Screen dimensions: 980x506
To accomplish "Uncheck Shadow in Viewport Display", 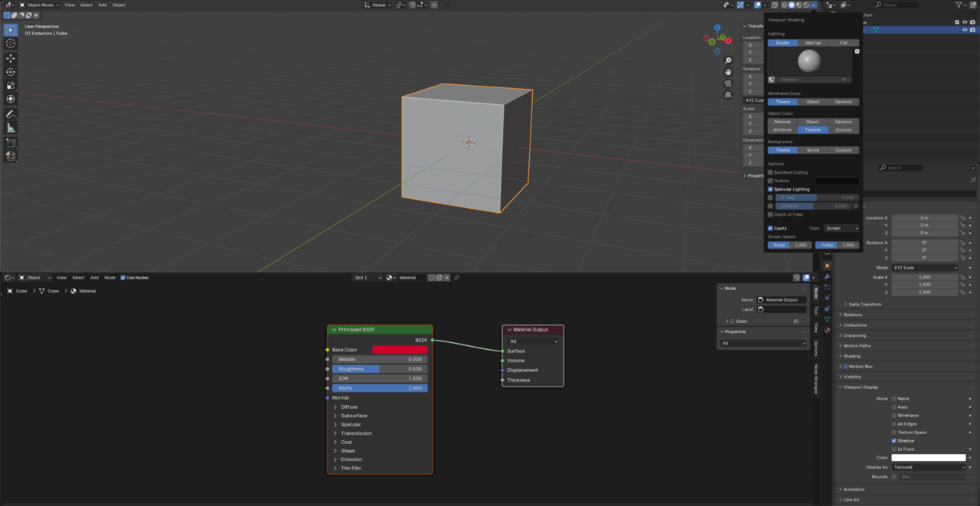I will tap(893, 441).
